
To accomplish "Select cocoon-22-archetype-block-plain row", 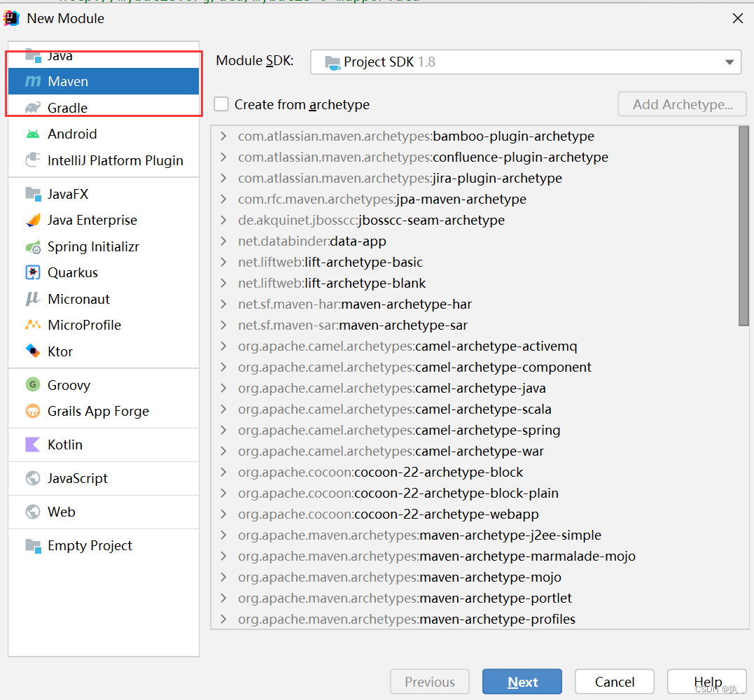I will point(474,493).
